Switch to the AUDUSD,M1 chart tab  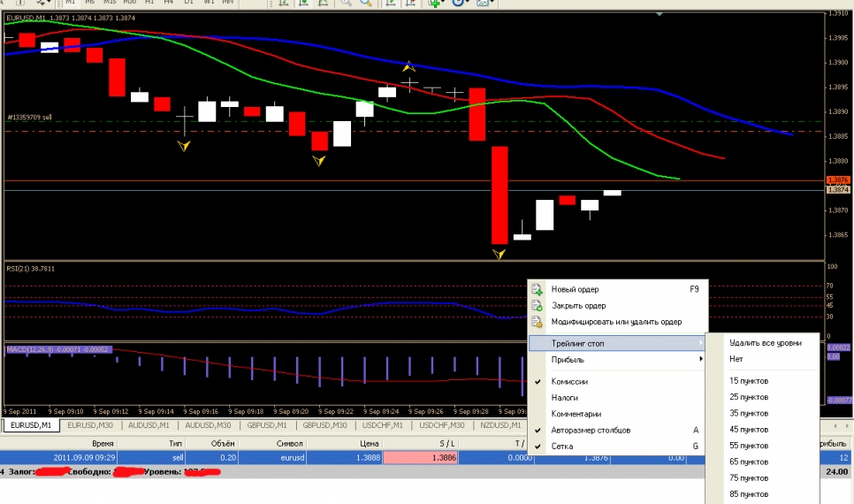pyautogui.click(x=147, y=425)
